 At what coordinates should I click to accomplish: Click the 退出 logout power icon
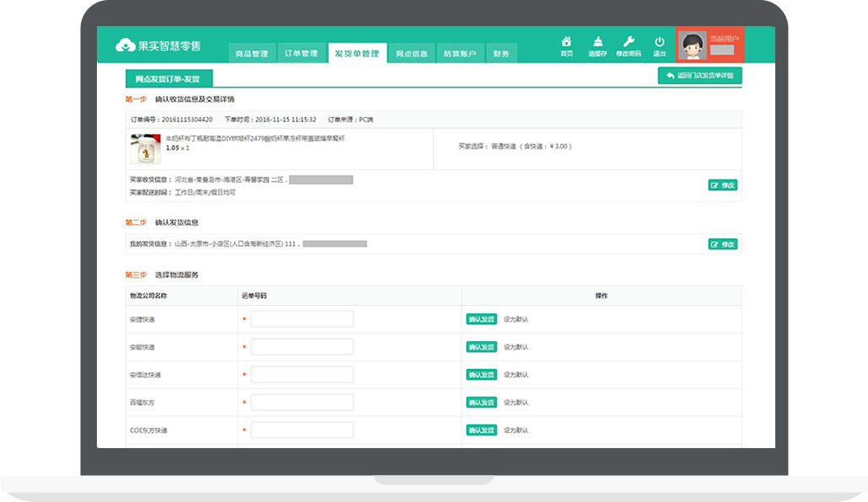tap(659, 41)
